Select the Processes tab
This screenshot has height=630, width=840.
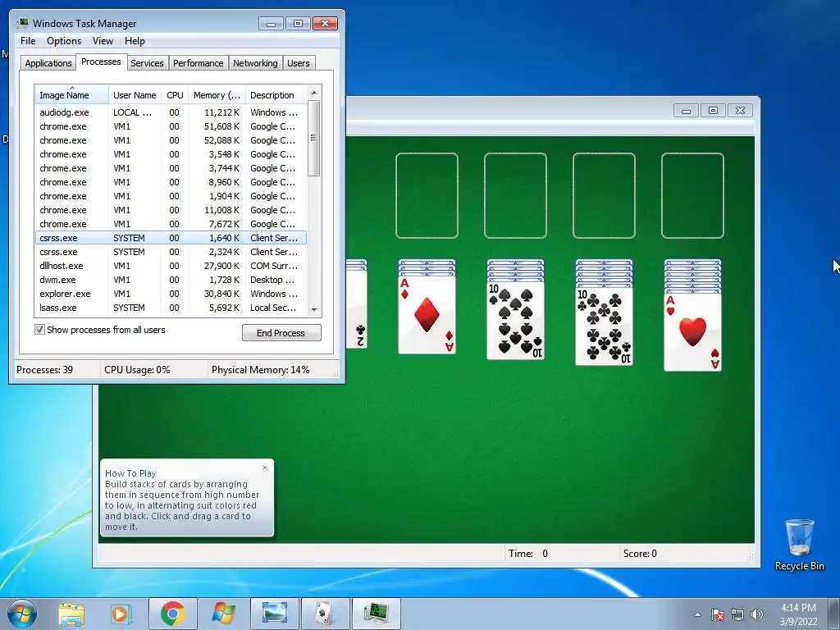tap(101, 62)
